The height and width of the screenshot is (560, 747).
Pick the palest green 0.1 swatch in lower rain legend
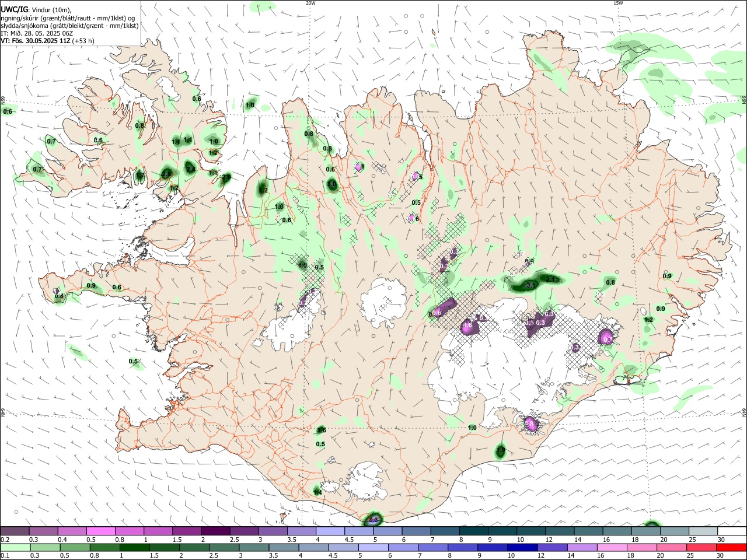pos(15,548)
